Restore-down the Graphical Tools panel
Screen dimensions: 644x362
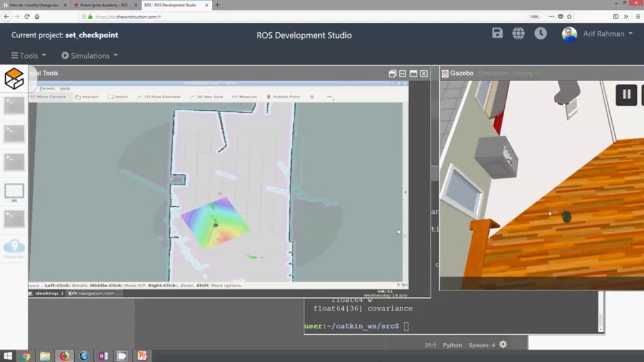392,73
